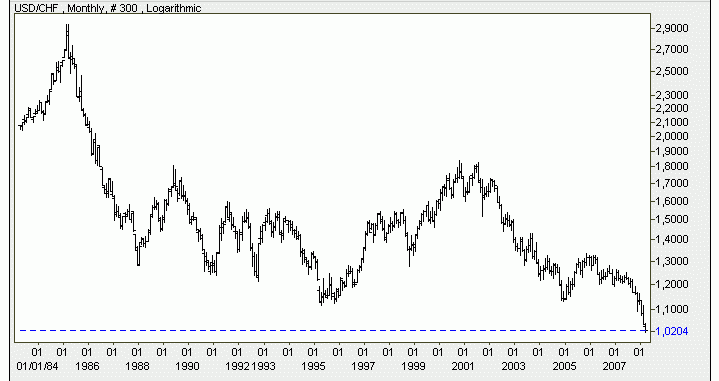719x381 pixels.
Task: Click the 1993 year label
Action: click(x=263, y=366)
